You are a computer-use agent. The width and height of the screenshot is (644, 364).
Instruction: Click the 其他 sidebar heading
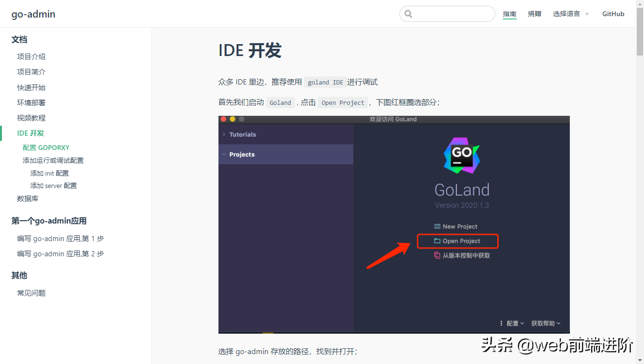[x=19, y=275]
